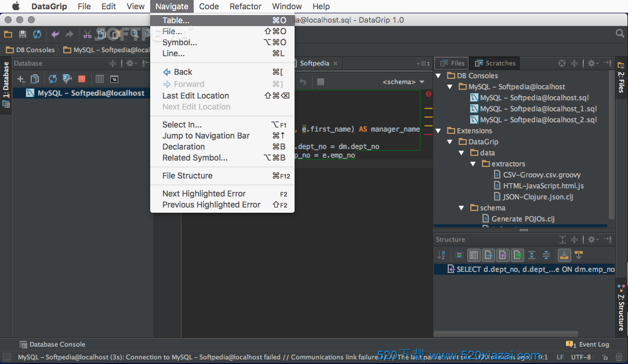Click the Database Console button in bottom bar
Image resolution: width=628 pixels, height=364 pixels.
click(x=52, y=344)
